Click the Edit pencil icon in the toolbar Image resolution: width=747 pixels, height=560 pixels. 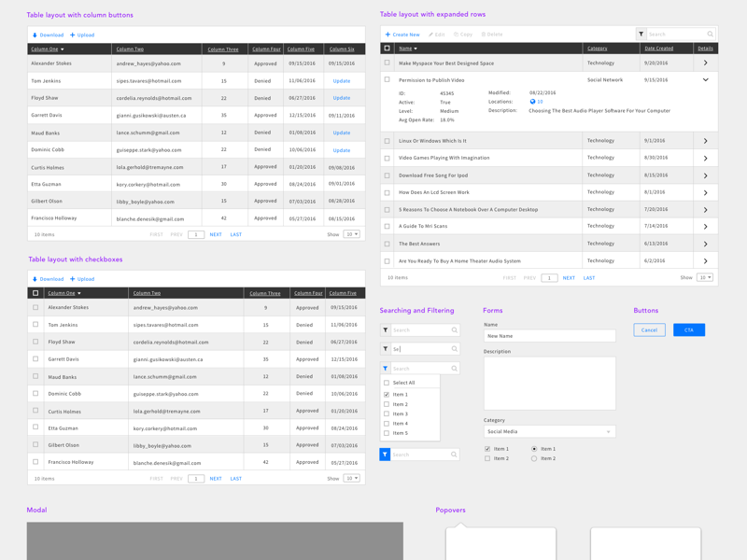432,33
